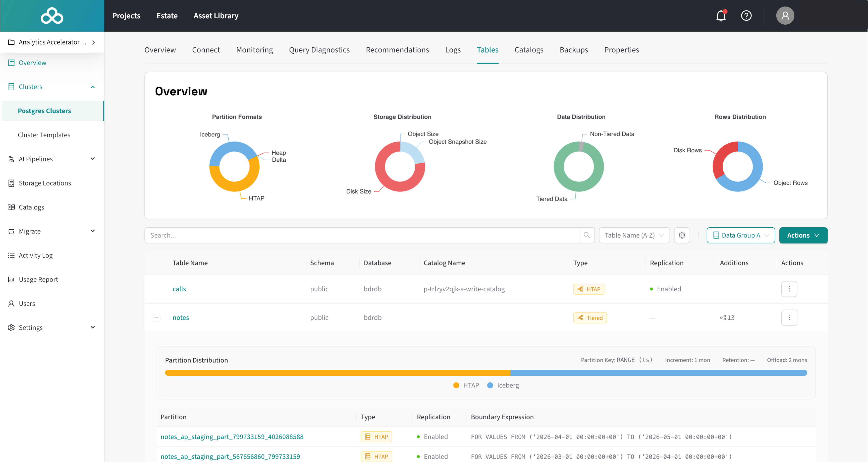Screen dimensions: 868x462
Task: Collapse the notes row partition details
Action: pos(156,317)
